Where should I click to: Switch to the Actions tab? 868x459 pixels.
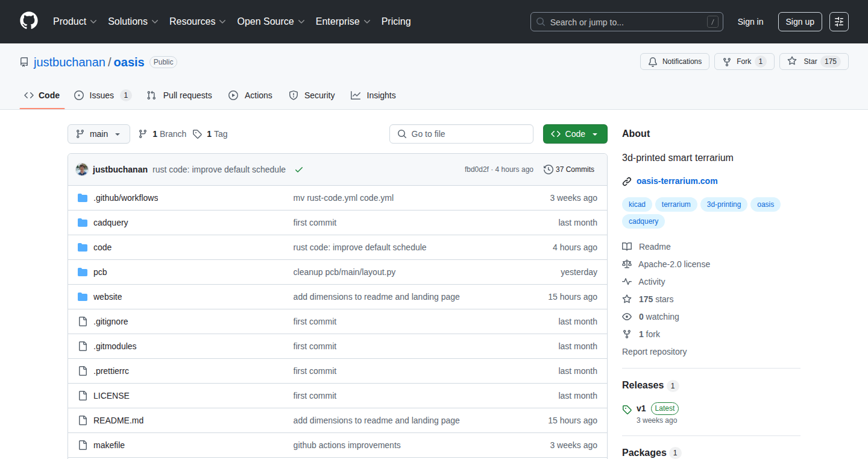(x=250, y=95)
